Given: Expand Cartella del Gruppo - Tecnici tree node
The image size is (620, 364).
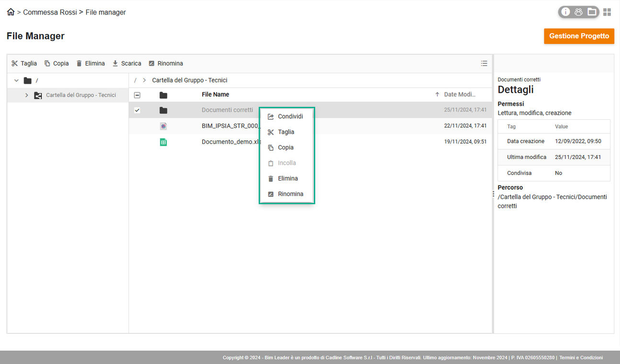Looking at the screenshot, I should click(x=26, y=95).
